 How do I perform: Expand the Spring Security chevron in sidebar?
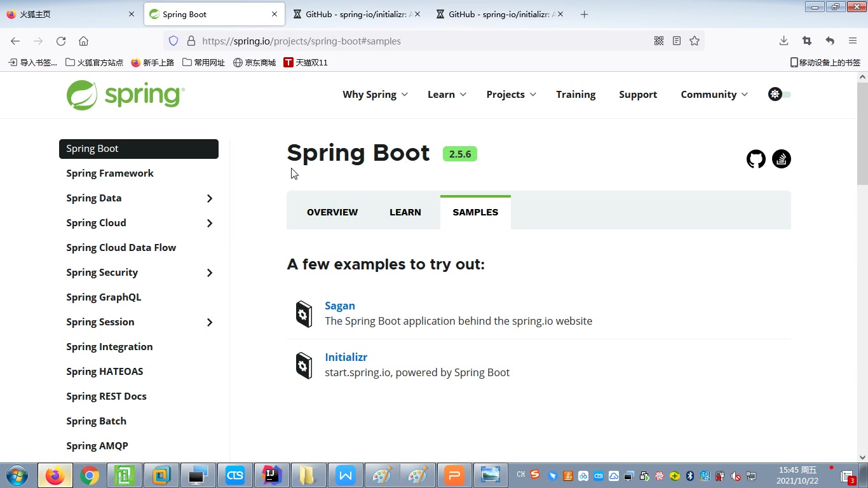[210, 273]
